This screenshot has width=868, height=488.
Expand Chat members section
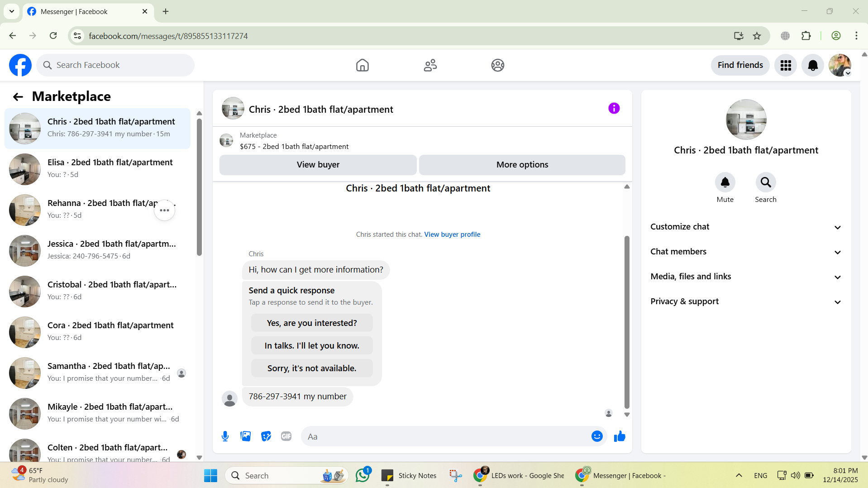click(x=746, y=252)
